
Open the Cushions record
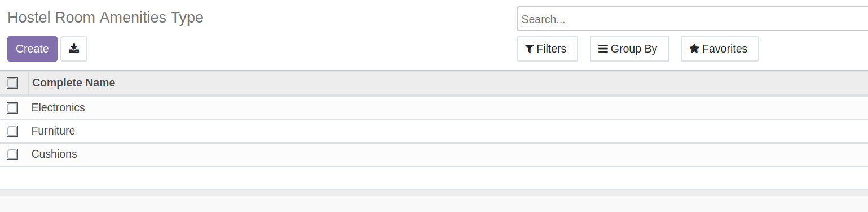click(x=54, y=154)
